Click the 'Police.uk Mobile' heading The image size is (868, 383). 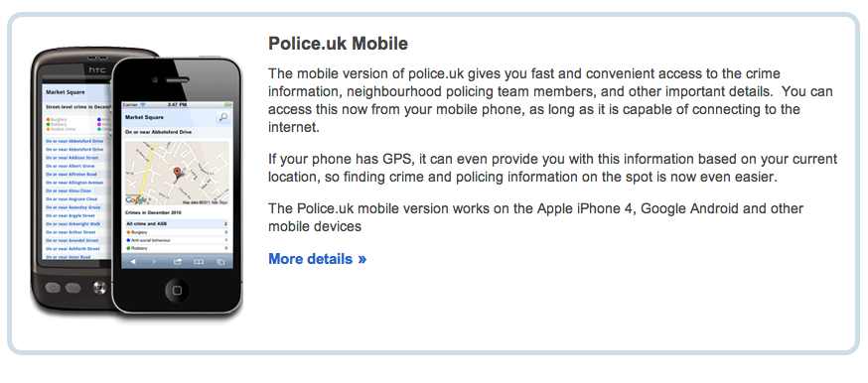point(339,43)
